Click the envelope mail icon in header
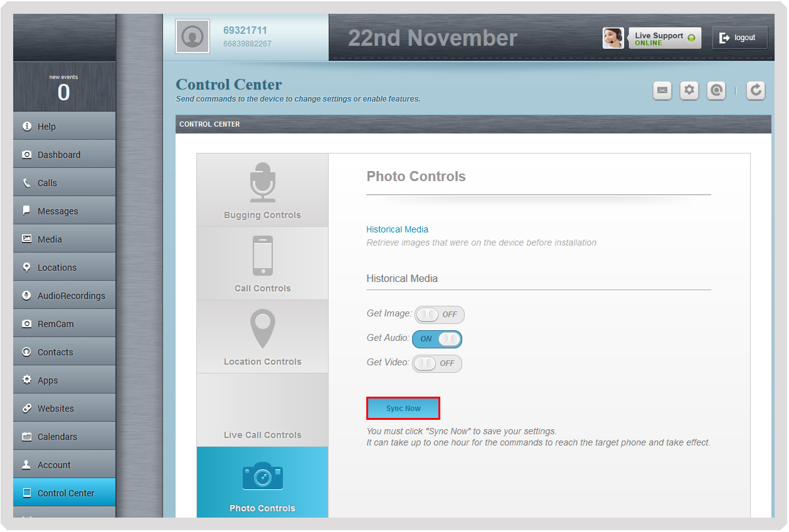Viewport: 789px width, 532px height. point(662,91)
